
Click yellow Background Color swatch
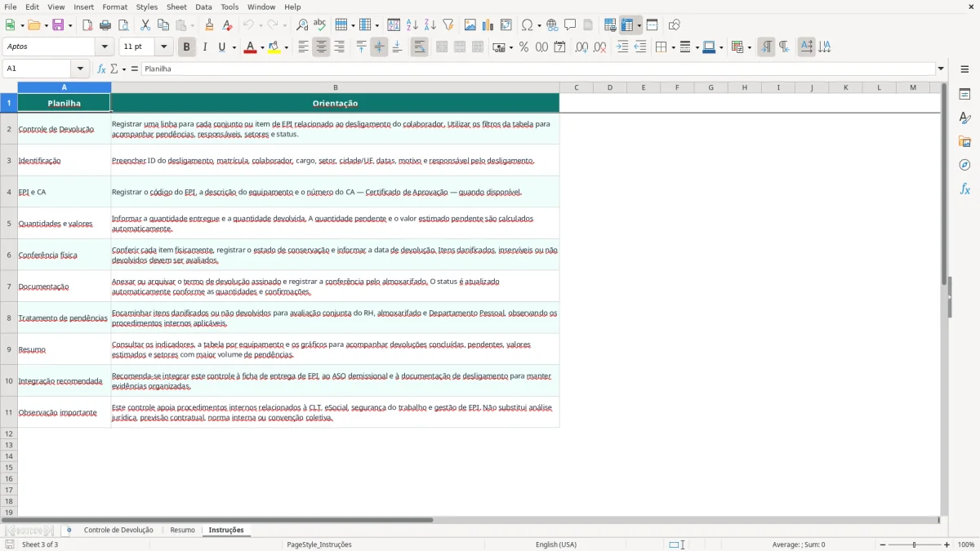click(x=274, y=47)
